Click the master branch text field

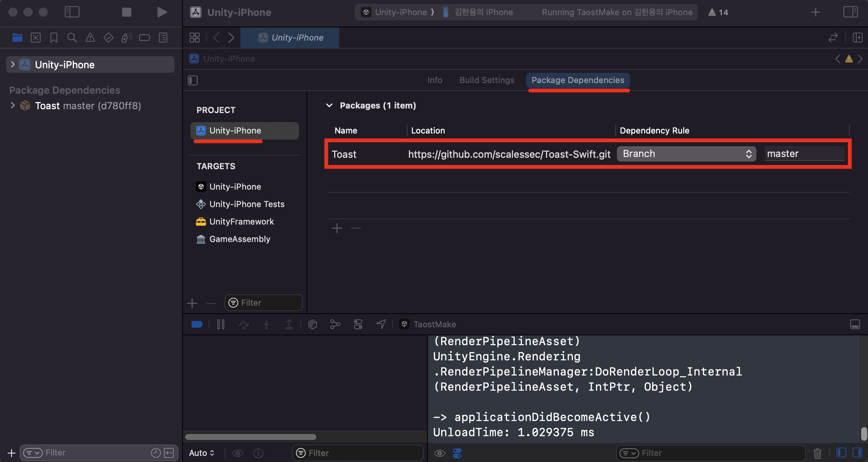pyautogui.click(x=804, y=154)
